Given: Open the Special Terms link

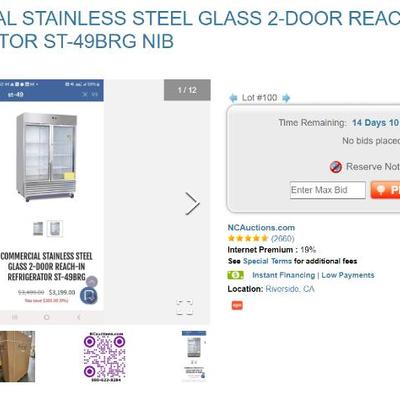Looking at the screenshot, I should tap(267, 261).
